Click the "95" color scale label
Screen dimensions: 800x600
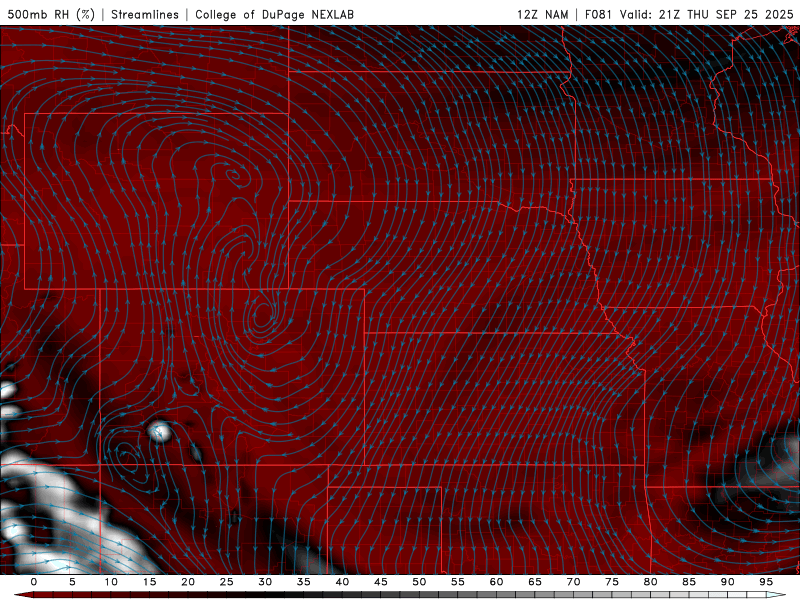(766, 582)
